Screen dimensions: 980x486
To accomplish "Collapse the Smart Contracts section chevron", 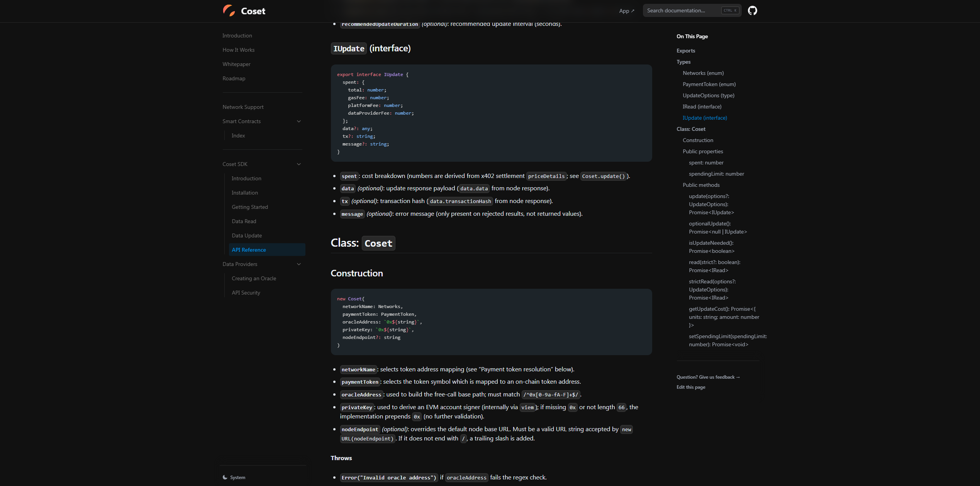I will coord(299,122).
